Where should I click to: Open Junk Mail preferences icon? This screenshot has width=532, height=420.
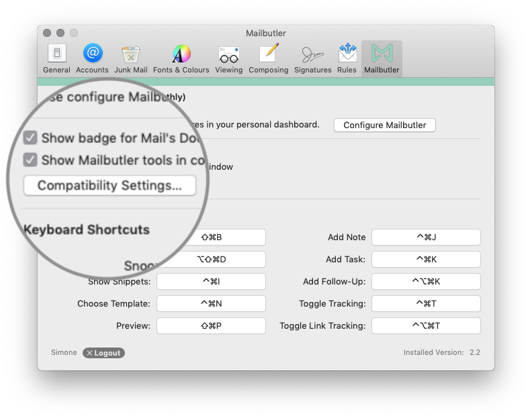[x=130, y=54]
